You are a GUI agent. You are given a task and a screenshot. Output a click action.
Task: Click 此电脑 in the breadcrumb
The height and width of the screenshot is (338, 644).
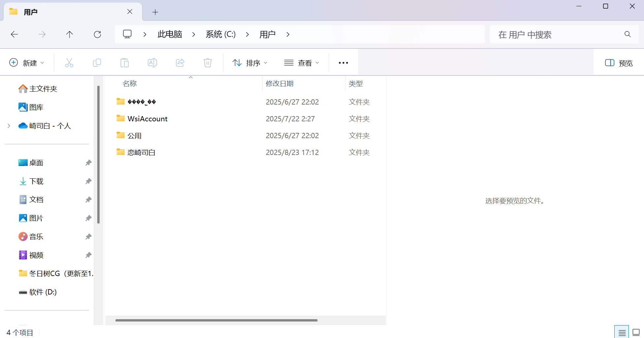(170, 34)
